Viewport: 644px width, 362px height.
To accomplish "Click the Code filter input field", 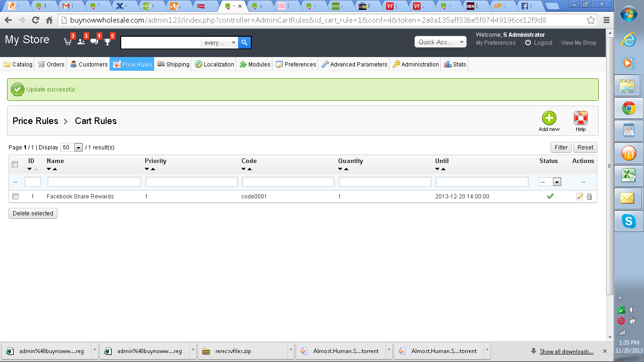I will tap(288, 182).
